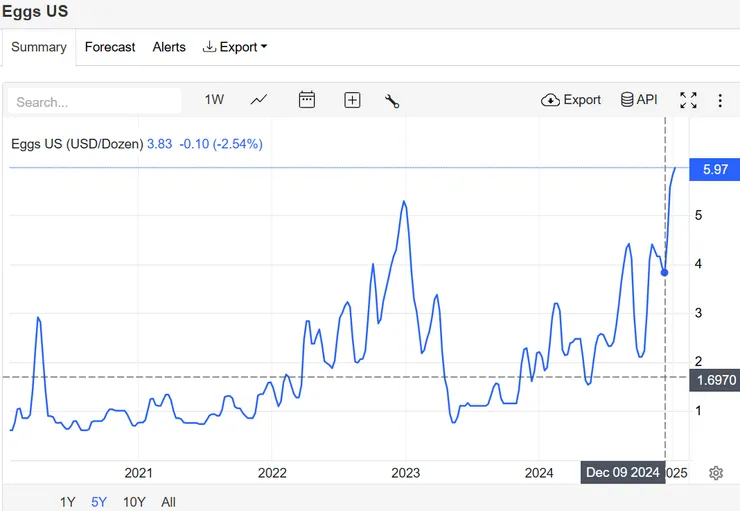The image size is (740, 511).
Task: Show All time range data
Action: coord(168,502)
